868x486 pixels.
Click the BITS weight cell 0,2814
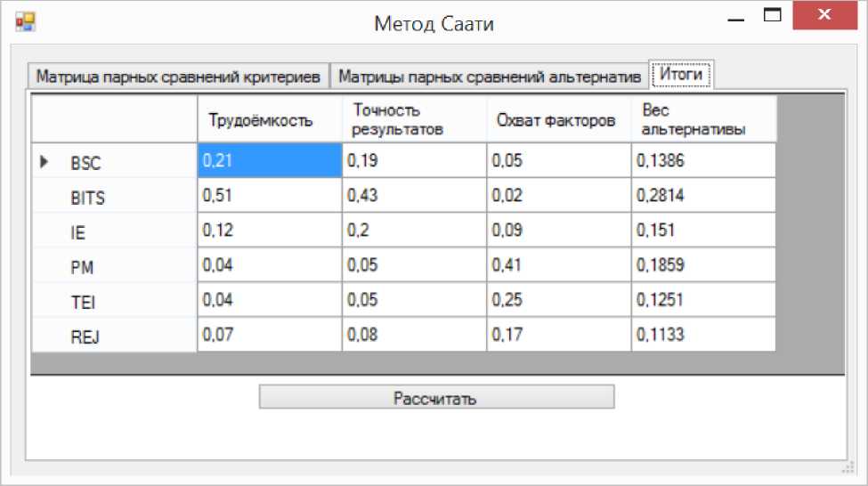(703, 196)
